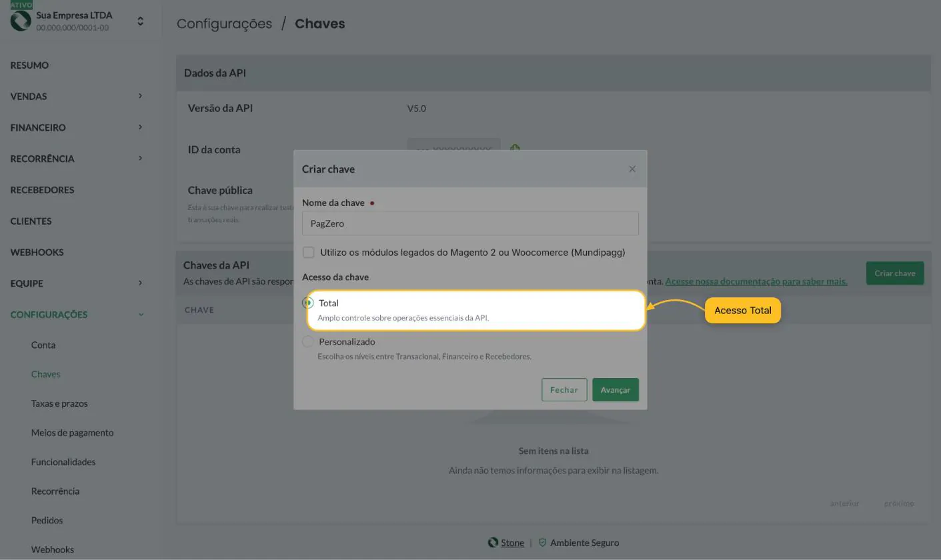The width and height of the screenshot is (941, 560).
Task: Select the Total access radio button
Action: coord(308,303)
